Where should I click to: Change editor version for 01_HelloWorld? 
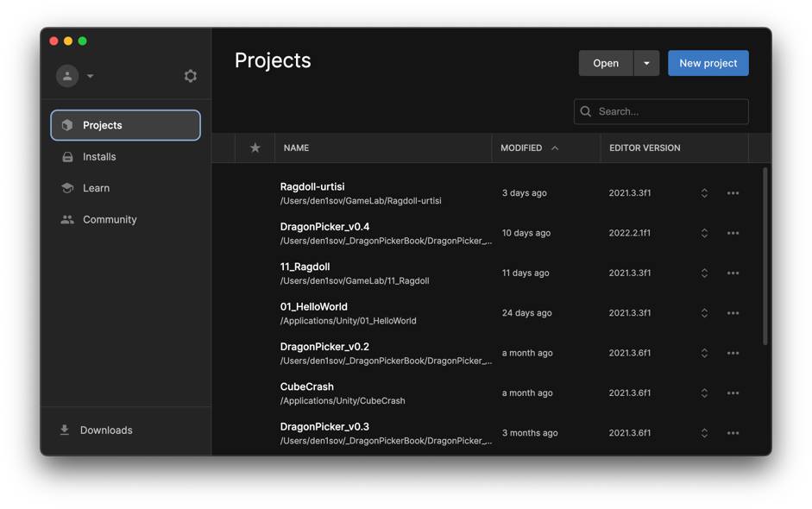tap(704, 313)
